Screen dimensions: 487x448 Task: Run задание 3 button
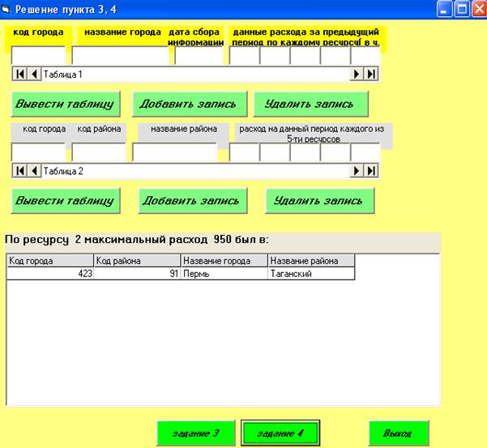tap(196, 433)
